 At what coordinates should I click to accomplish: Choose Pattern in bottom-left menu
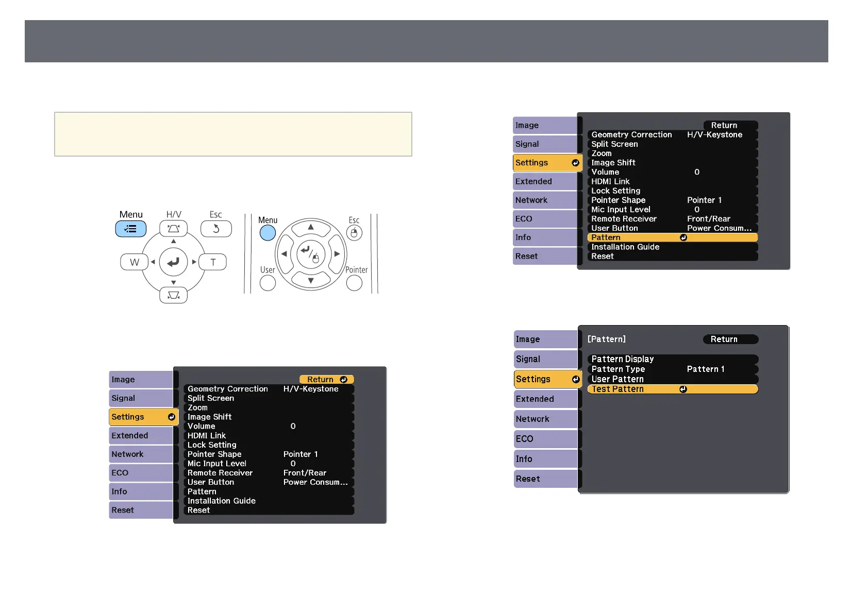point(269,491)
